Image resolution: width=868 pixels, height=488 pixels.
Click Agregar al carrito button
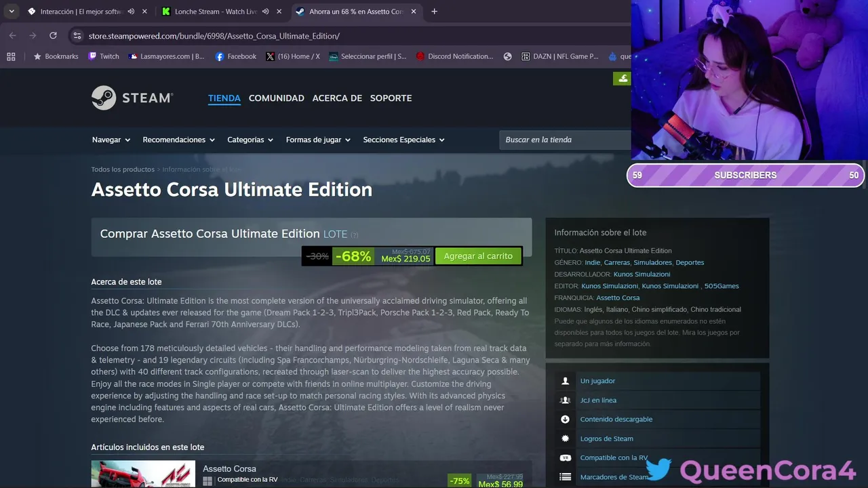pyautogui.click(x=478, y=256)
